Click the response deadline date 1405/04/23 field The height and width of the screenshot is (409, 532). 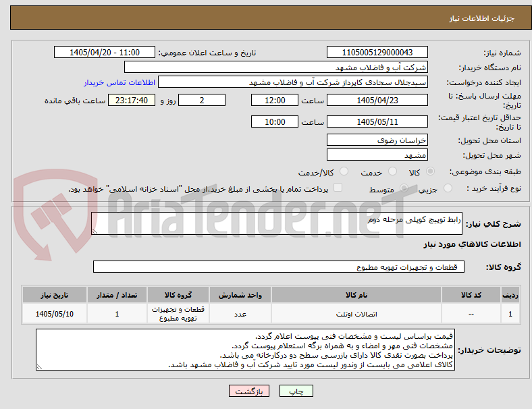pyautogui.click(x=377, y=101)
